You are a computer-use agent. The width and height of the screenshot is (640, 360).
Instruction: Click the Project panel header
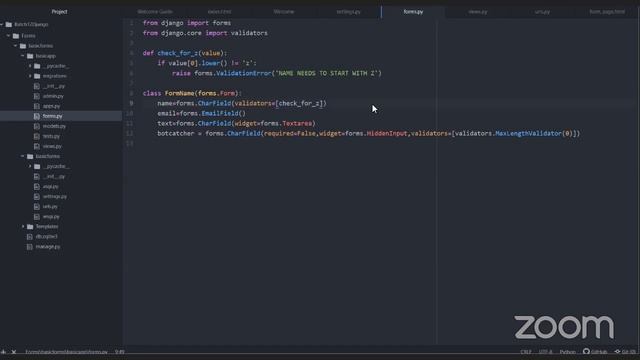coord(60,12)
